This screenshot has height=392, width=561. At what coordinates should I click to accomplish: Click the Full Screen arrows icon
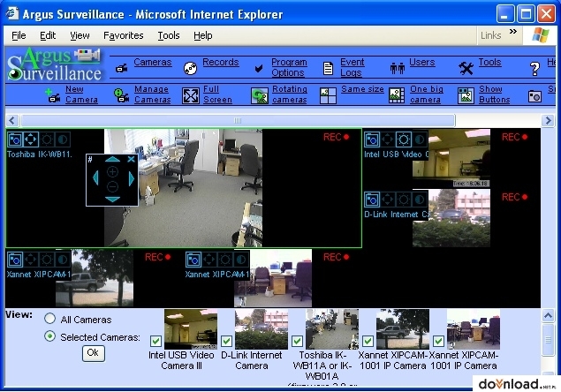pyautogui.click(x=191, y=96)
